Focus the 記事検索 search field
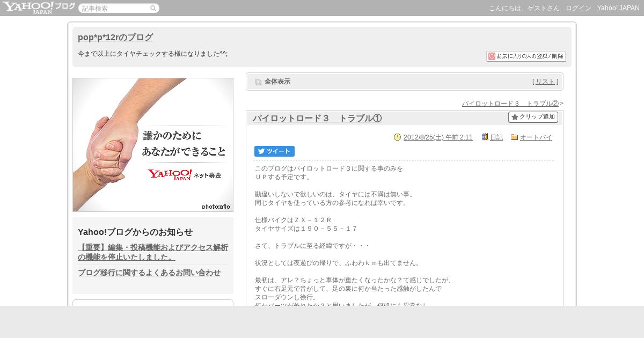Viewport: 644px width, 338px height. coord(115,8)
